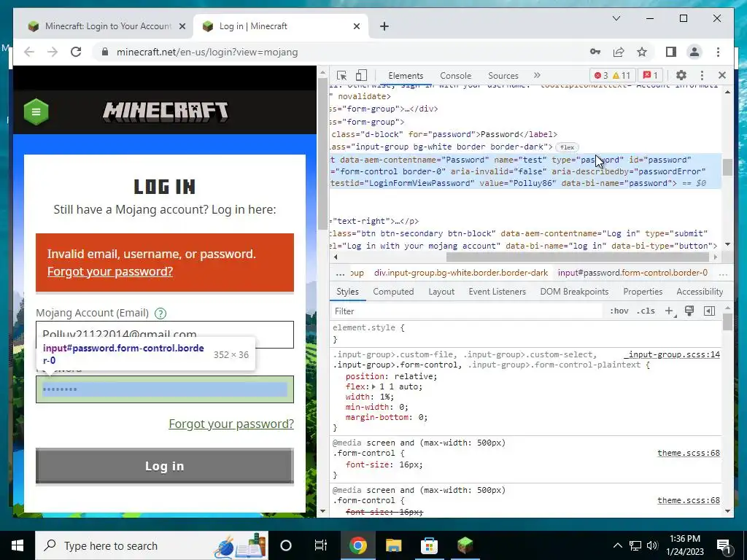Switch to the Sources tab

click(503, 75)
